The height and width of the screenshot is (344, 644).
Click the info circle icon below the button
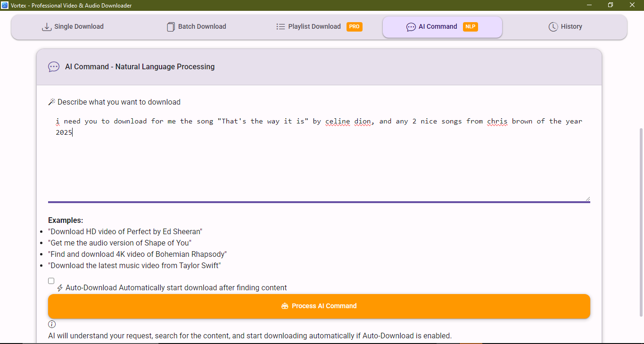coord(52,324)
